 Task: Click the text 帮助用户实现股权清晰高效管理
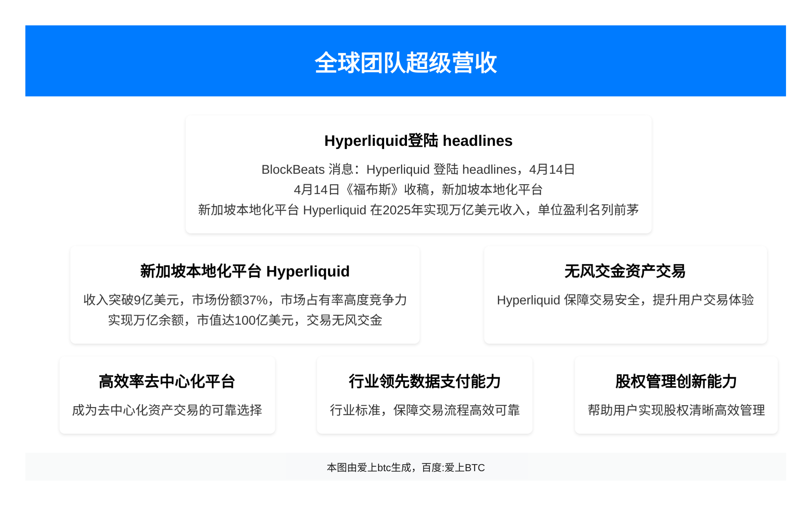pos(676,410)
